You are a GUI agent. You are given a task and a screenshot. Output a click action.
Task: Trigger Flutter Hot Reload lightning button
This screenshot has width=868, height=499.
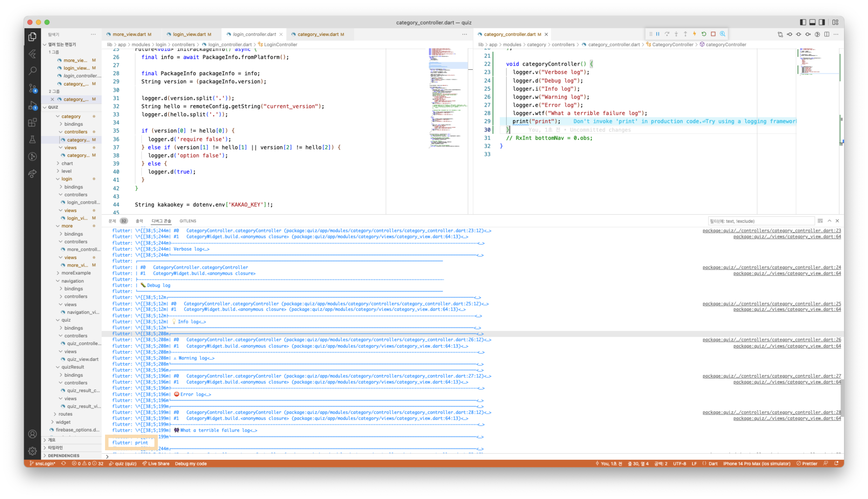695,34
